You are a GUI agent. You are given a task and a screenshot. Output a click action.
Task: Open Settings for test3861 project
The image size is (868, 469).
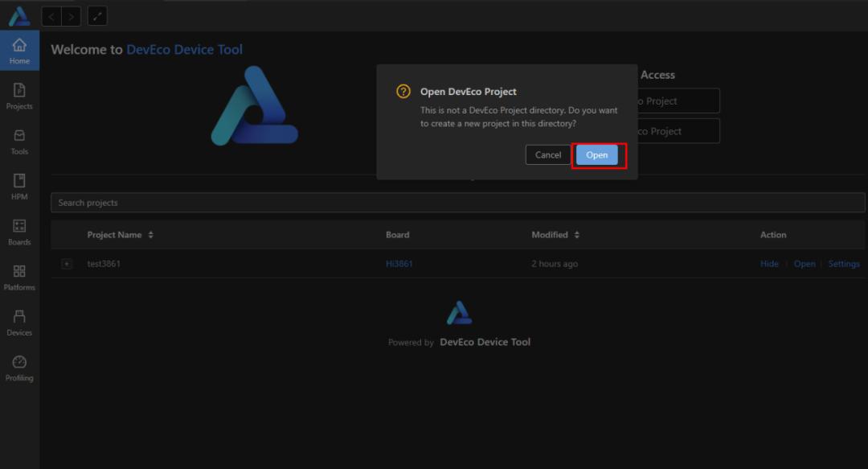click(x=844, y=264)
